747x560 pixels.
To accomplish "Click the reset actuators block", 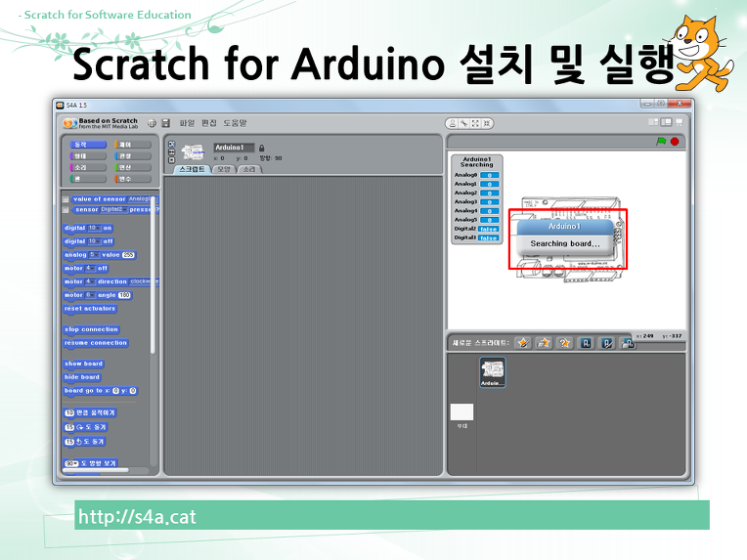I will (x=90, y=309).
